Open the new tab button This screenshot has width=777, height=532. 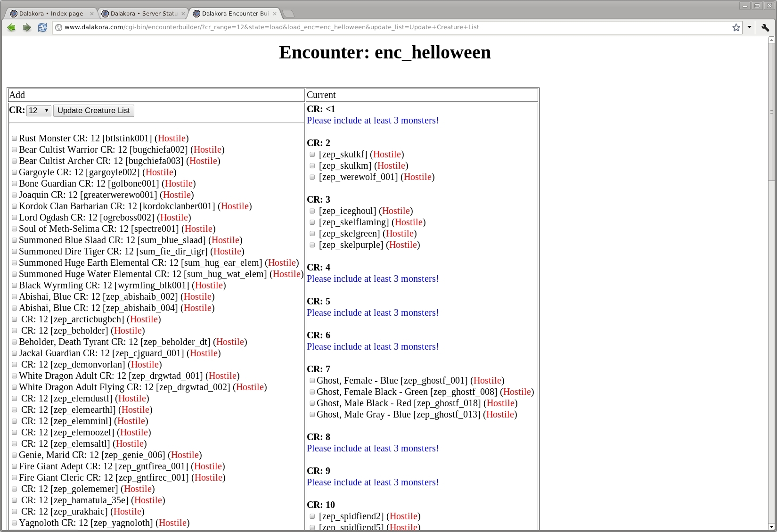[288, 14]
